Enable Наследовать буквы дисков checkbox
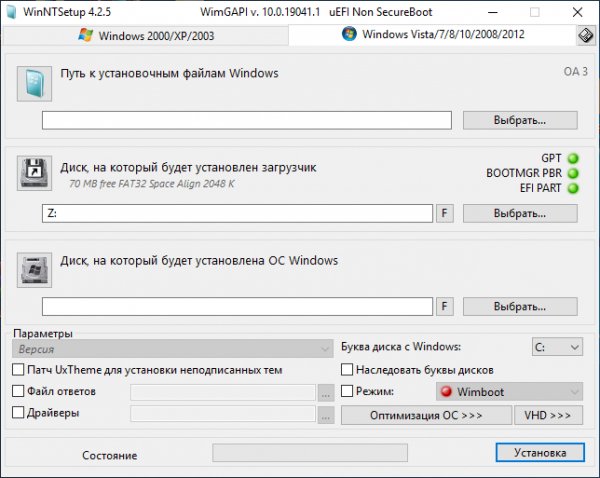Image resolution: width=600 pixels, height=478 pixels. pyautogui.click(x=347, y=370)
